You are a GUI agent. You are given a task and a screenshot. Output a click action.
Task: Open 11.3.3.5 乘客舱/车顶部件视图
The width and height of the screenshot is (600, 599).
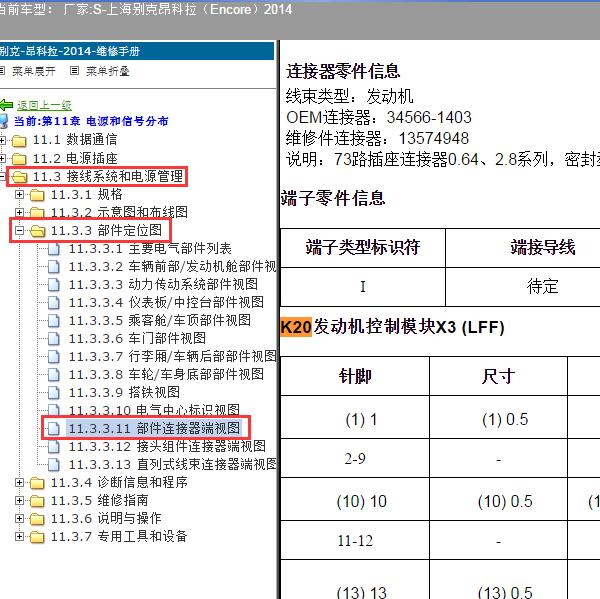click(x=160, y=320)
